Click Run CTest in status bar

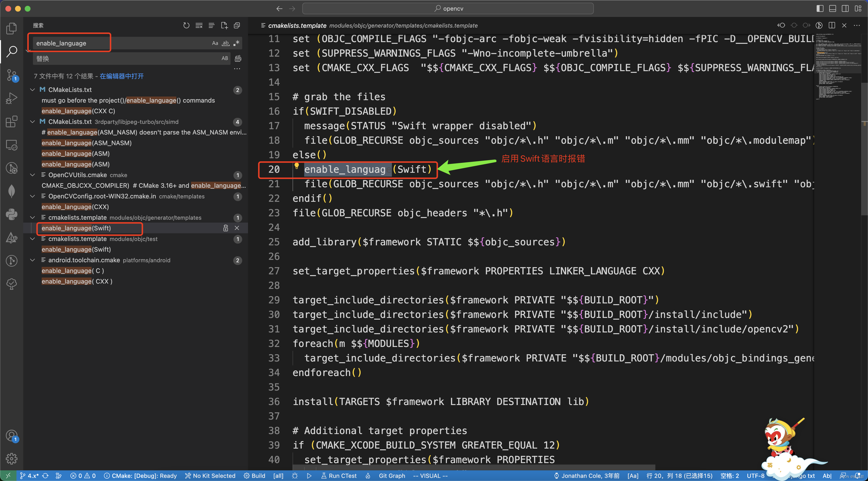pyautogui.click(x=339, y=476)
